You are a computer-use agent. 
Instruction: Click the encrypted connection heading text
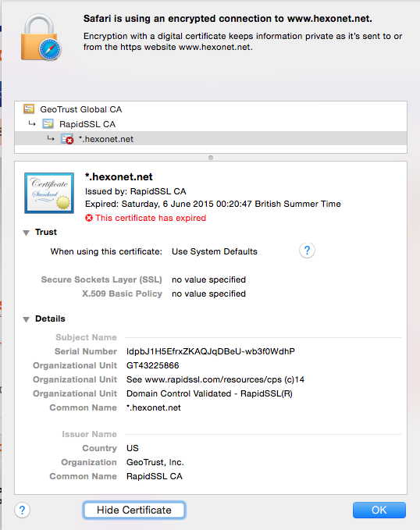pos(228,19)
